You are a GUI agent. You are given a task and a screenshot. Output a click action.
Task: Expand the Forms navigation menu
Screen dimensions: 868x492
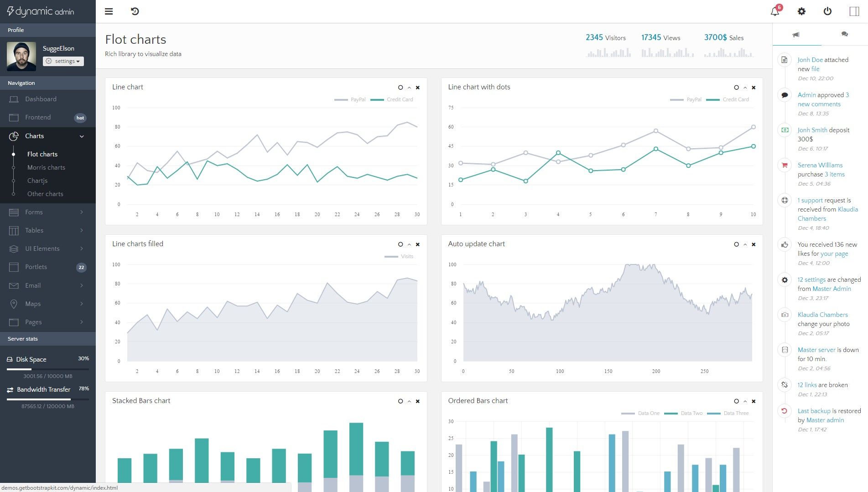pos(48,212)
